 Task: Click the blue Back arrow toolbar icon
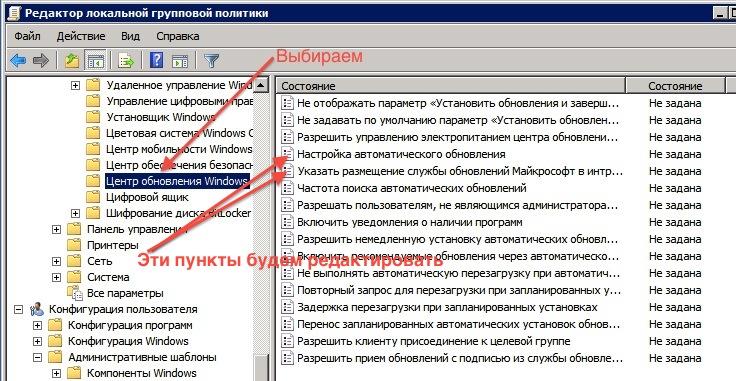point(18,60)
